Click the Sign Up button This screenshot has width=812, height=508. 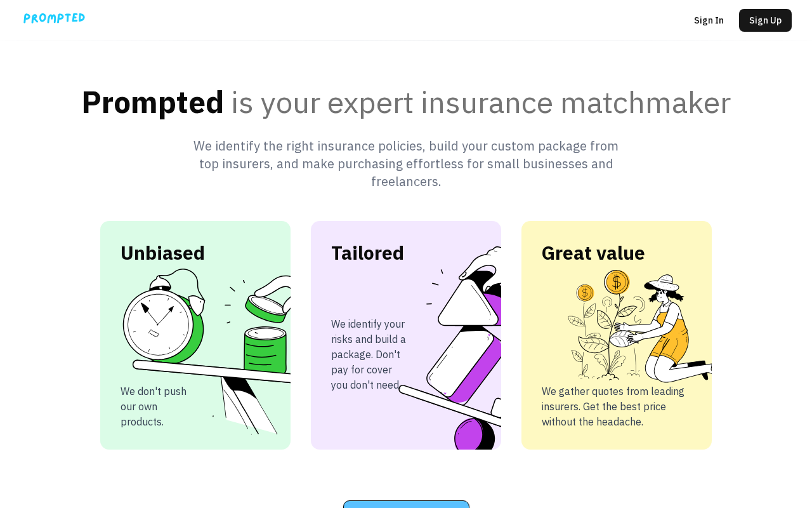[765, 20]
